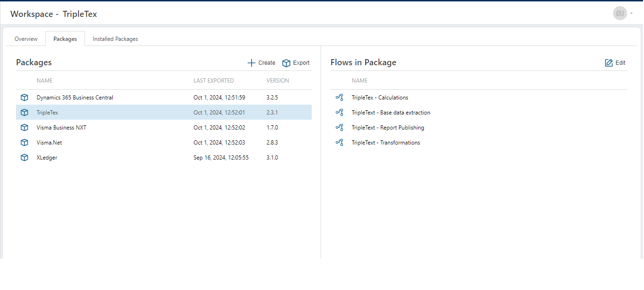Click version 3.1.0
This screenshot has height=290, width=644.
(x=272, y=158)
